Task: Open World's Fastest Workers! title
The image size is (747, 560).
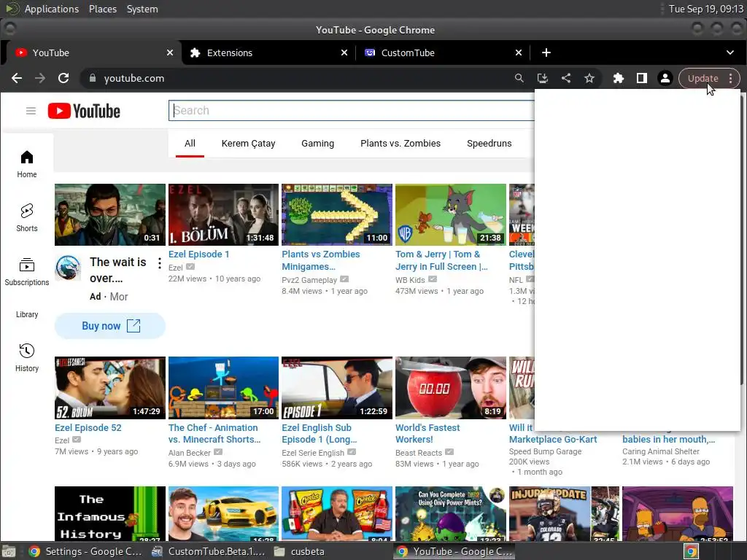Action: 427,433
